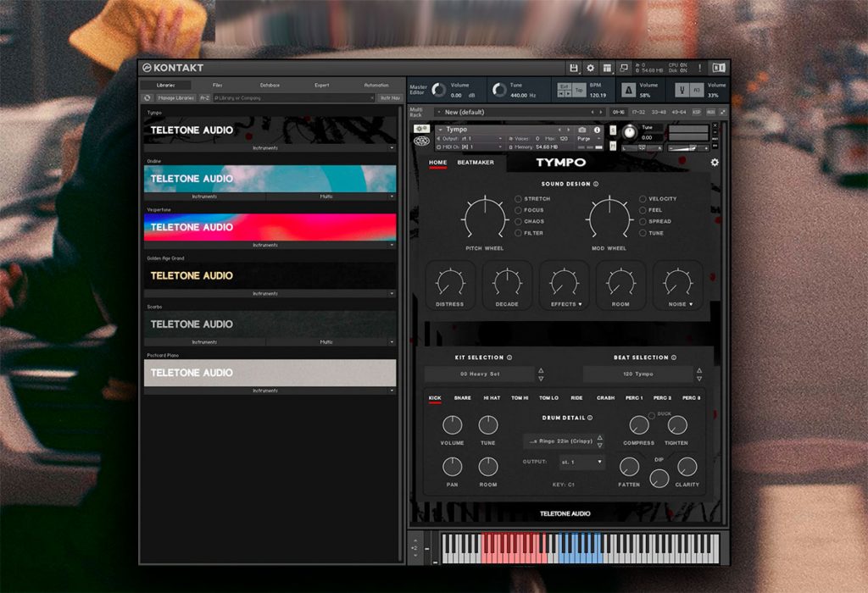Screen dimensions: 868x593
Task: Click the Beat Selection info icon
Action: point(674,357)
